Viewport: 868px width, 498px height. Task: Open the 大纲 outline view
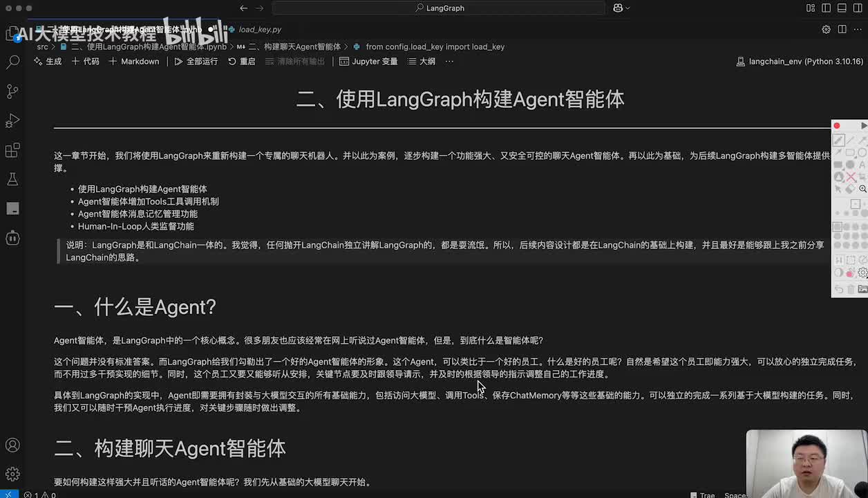coord(422,62)
